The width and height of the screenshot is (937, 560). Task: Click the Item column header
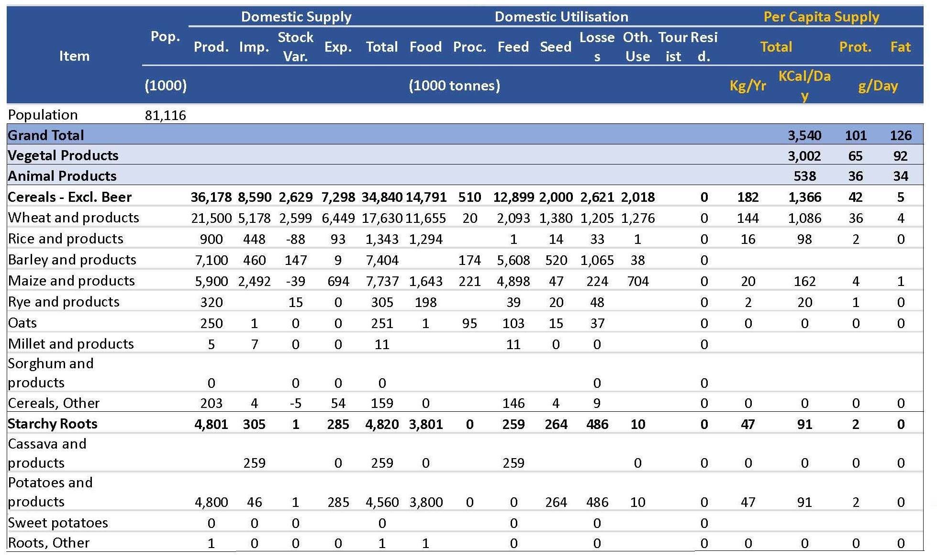pyautogui.click(x=74, y=56)
